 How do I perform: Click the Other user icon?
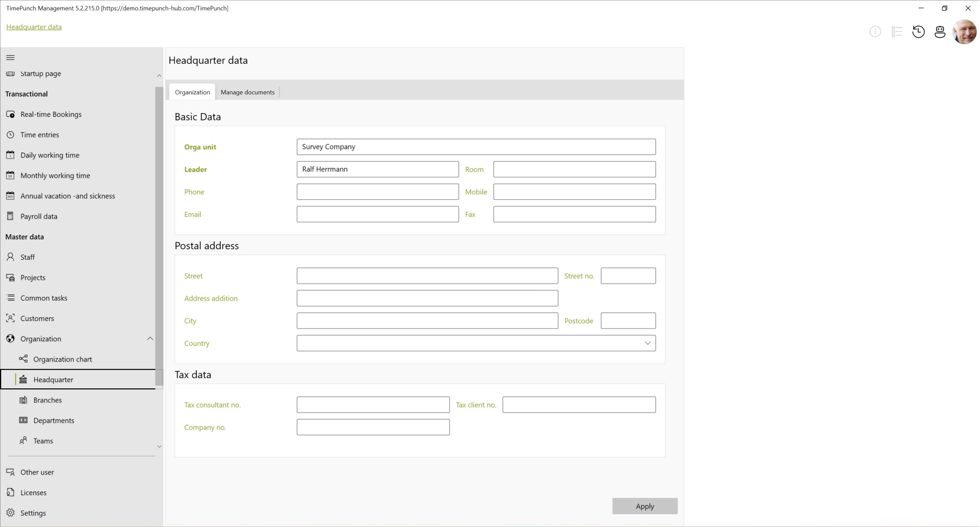10,472
